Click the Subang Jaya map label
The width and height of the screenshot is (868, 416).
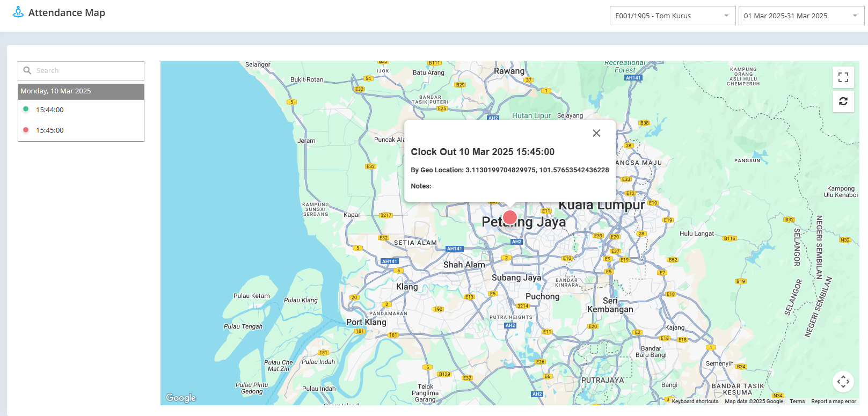[x=516, y=278]
